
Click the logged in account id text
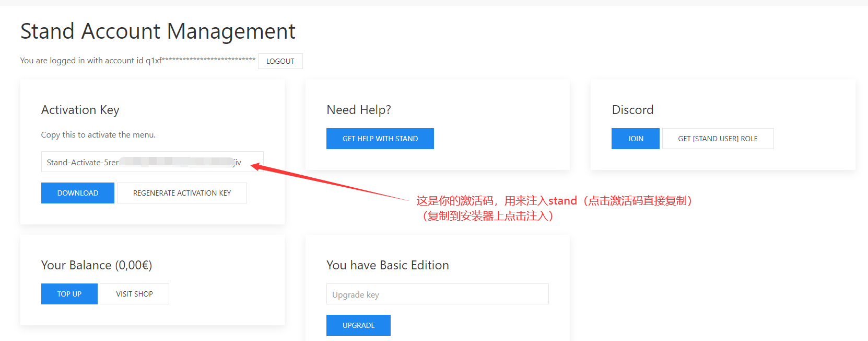click(x=138, y=61)
